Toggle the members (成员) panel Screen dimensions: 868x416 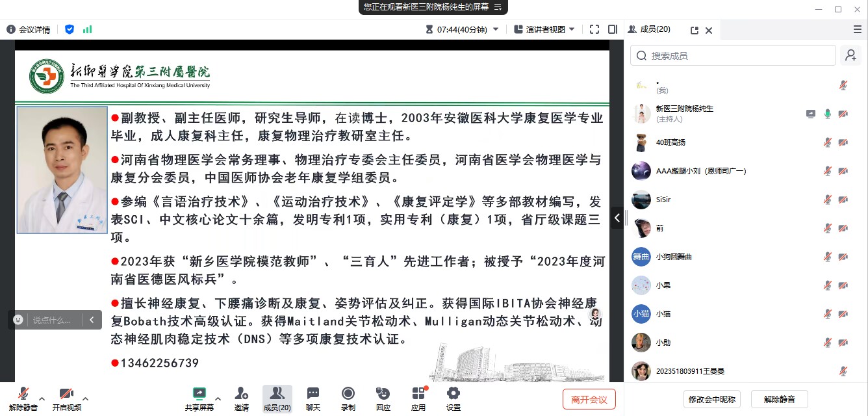pos(277,398)
